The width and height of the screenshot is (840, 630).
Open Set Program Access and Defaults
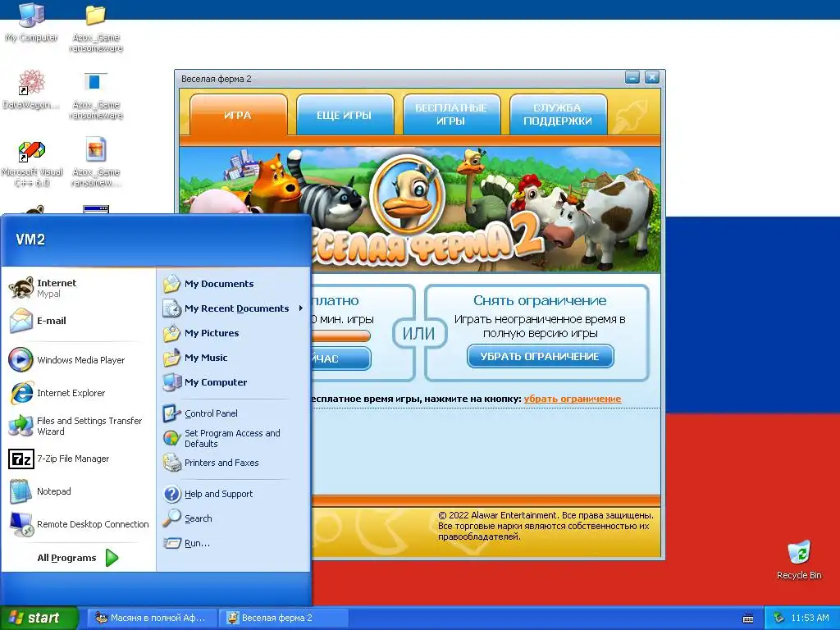pyautogui.click(x=234, y=438)
